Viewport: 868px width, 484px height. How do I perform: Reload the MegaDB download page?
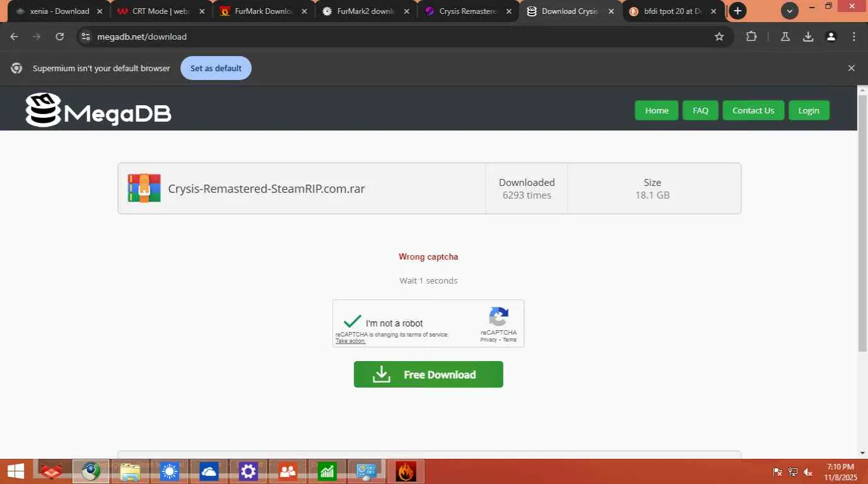59,37
